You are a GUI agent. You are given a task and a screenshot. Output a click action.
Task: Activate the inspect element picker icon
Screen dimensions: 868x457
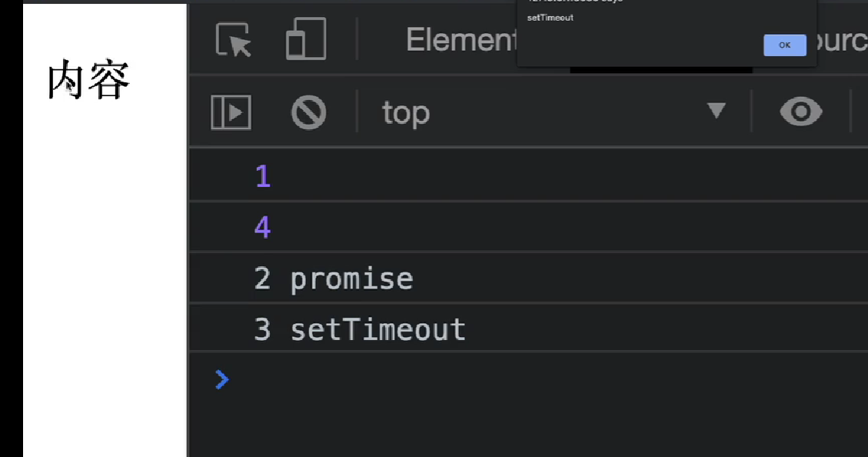pos(233,39)
